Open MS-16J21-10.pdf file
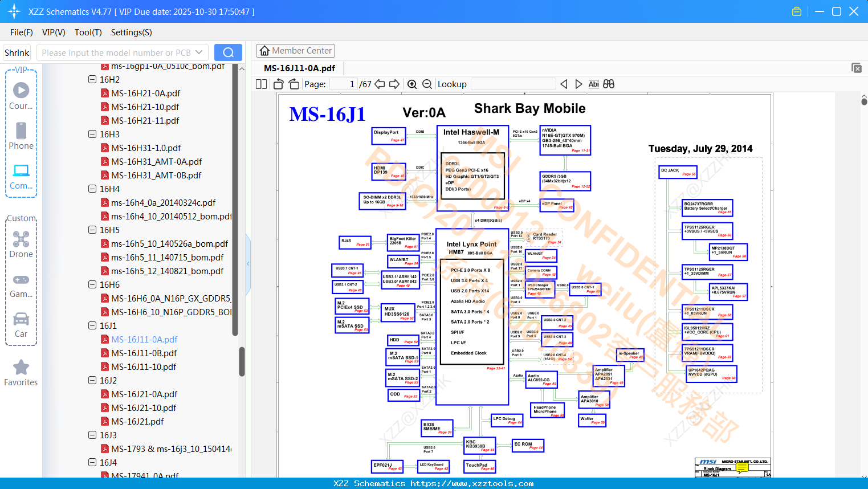This screenshot has width=868, height=489. 144,407
